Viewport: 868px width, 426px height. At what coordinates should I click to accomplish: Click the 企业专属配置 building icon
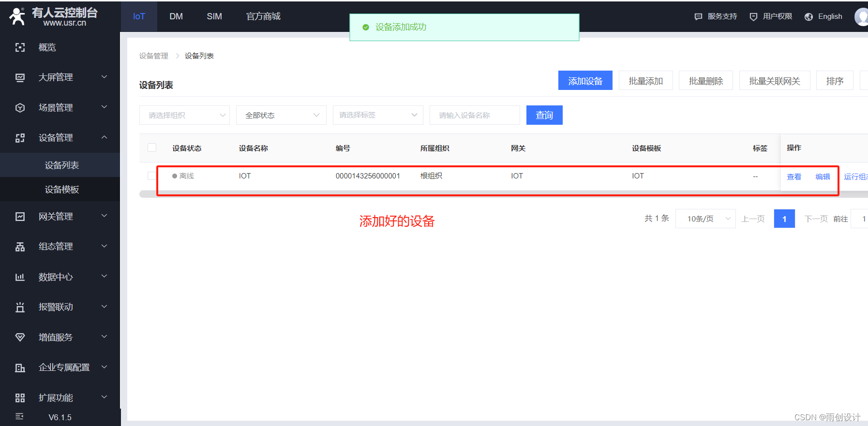coord(20,367)
